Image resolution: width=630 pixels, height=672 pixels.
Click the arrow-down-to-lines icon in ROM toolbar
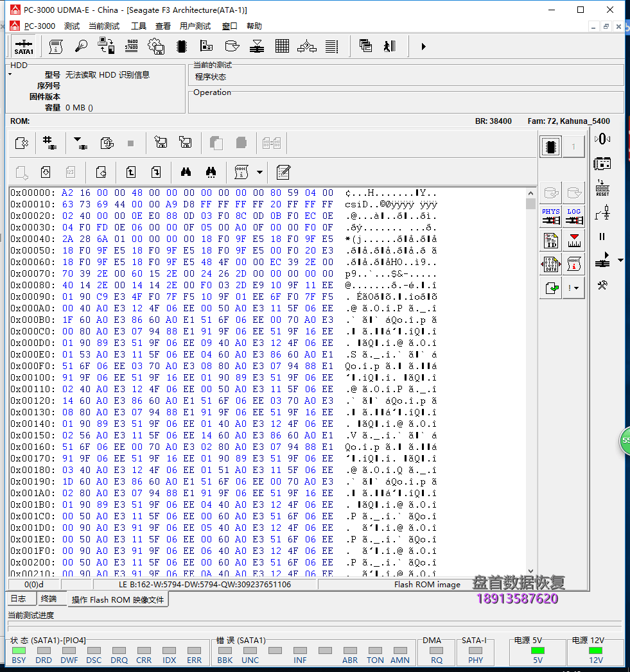[x=80, y=142]
